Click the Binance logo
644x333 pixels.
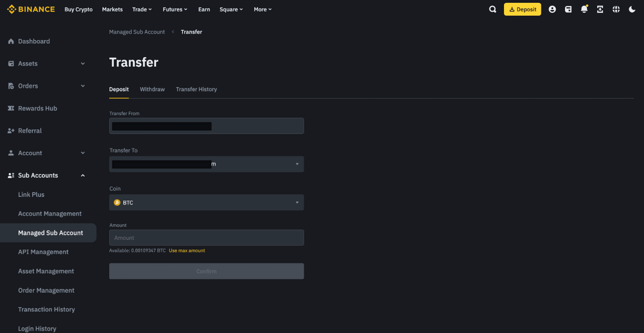(x=31, y=9)
